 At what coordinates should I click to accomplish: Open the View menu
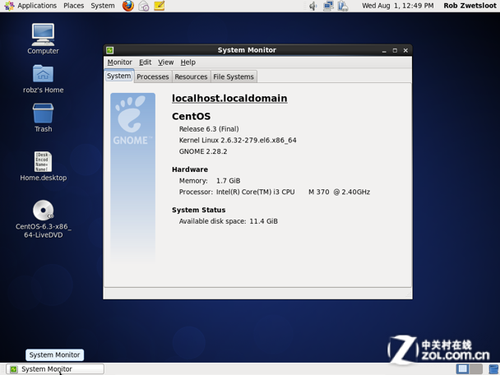[166, 62]
